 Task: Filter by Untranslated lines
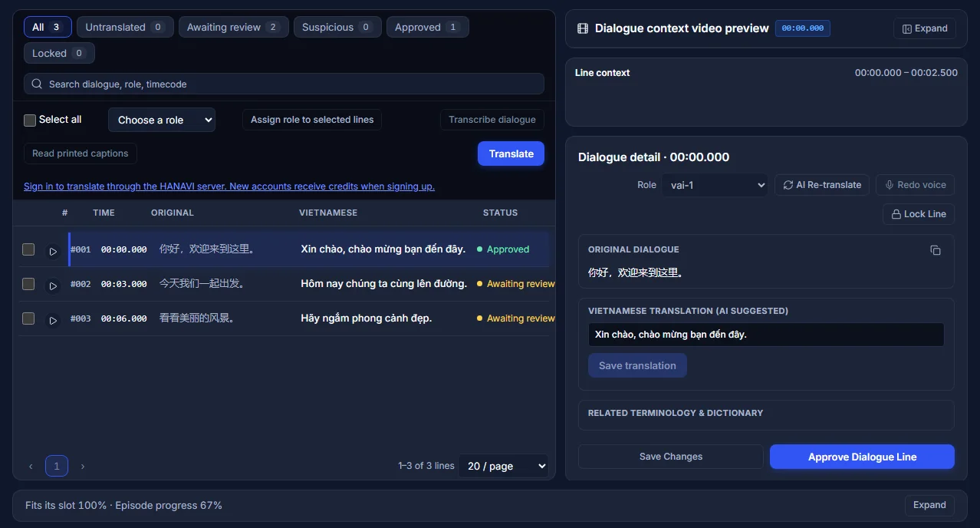125,27
